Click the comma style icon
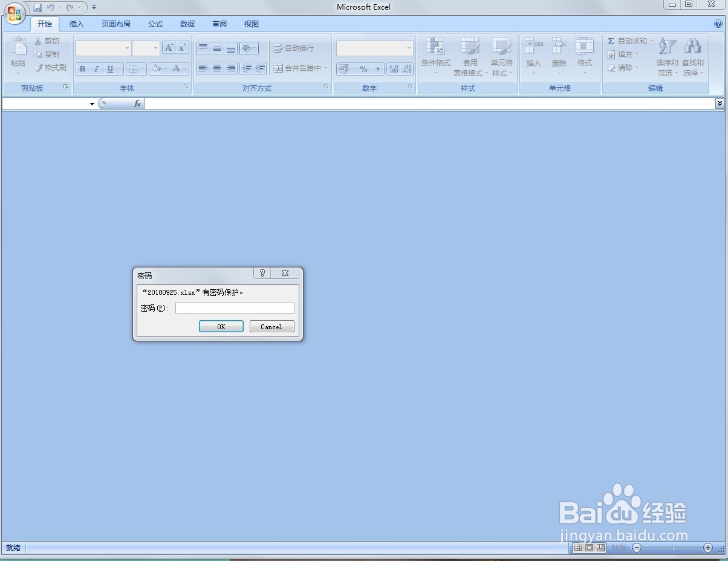Image resolution: width=728 pixels, height=561 pixels. tap(377, 69)
